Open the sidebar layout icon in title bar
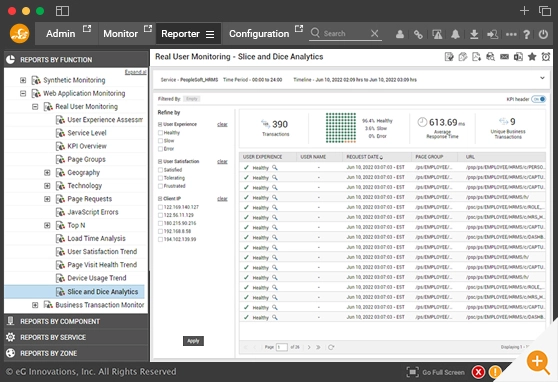The width and height of the screenshot is (558, 382). tap(62, 11)
